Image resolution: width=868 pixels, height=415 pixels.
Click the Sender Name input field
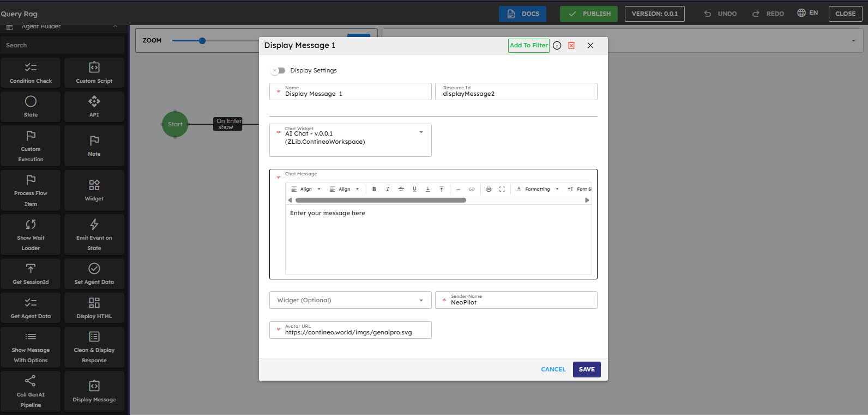click(521, 302)
